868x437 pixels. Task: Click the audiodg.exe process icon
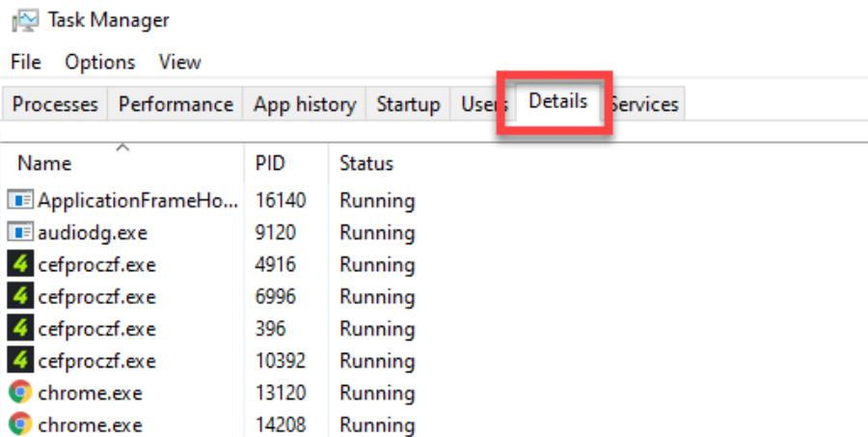[x=20, y=232]
